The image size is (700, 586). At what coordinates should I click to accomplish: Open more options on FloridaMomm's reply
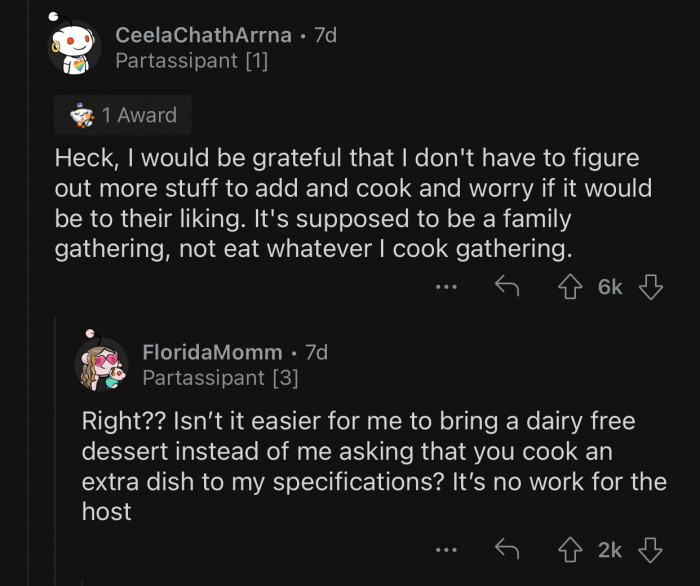pos(446,549)
